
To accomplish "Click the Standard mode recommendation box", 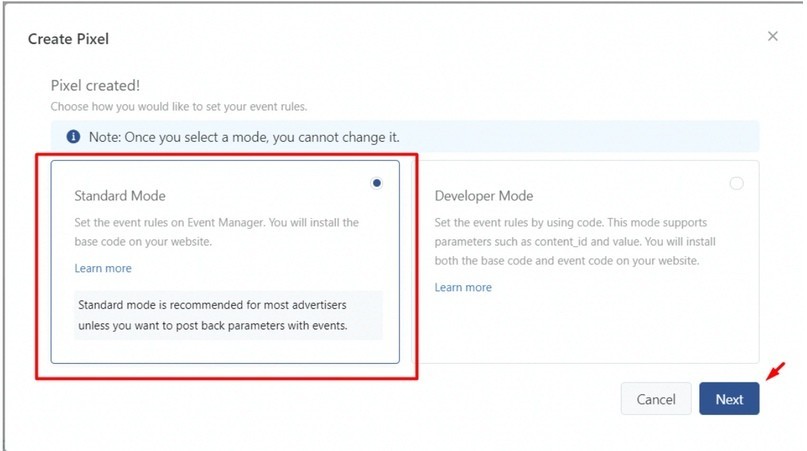I will pyautogui.click(x=228, y=315).
